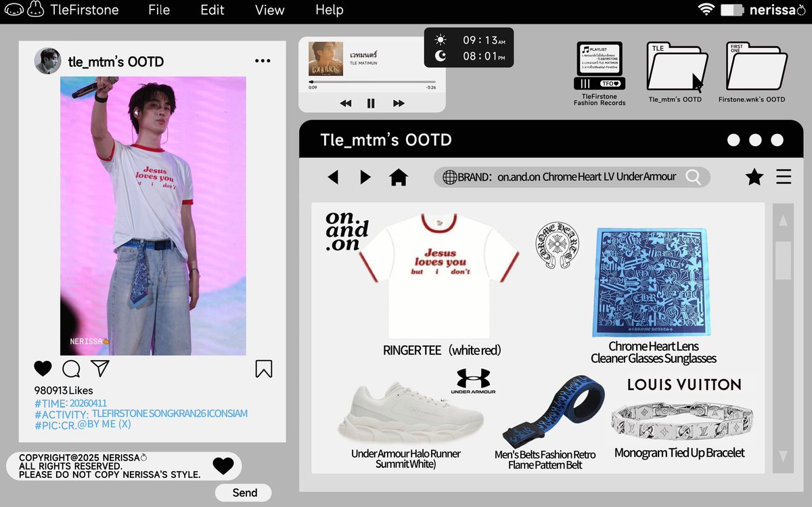Click the #TIME: 20260411 hashtag
This screenshot has height=507, width=812.
click(x=70, y=403)
